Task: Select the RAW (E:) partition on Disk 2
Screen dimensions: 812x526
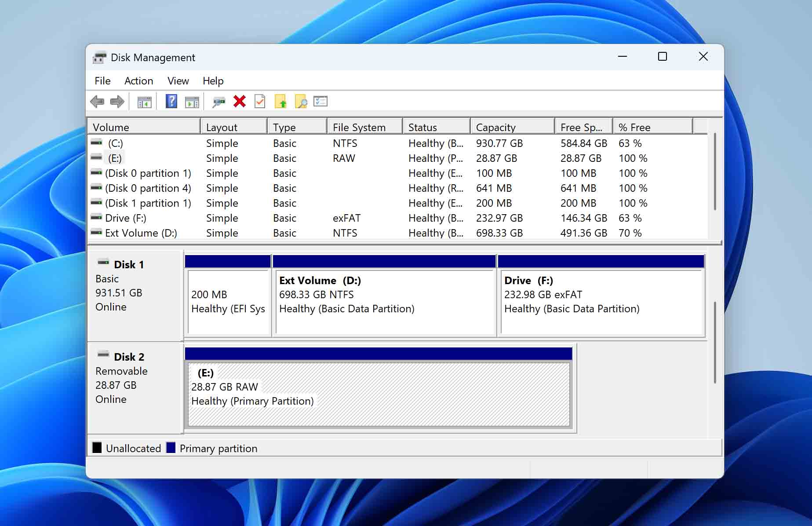Action: point(379,394)
